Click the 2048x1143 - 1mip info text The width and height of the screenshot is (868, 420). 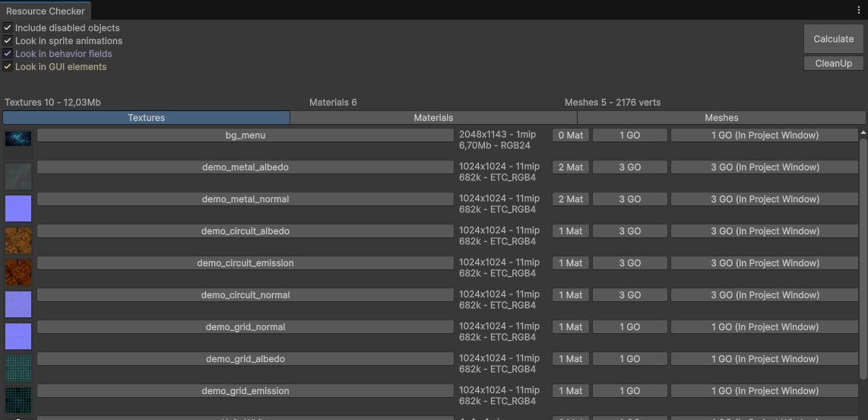click(x=497, y=135)
